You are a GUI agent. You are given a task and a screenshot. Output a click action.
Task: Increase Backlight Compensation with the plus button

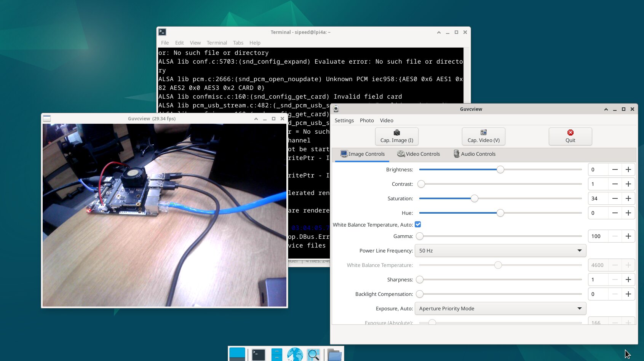click(x=628, y=294)
